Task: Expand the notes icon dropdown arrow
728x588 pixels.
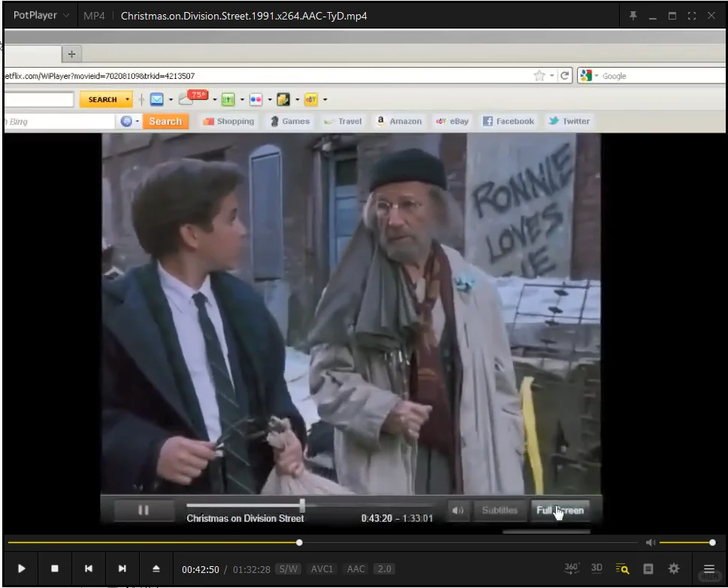Action: pyautogui.click(x=298, y=99)
